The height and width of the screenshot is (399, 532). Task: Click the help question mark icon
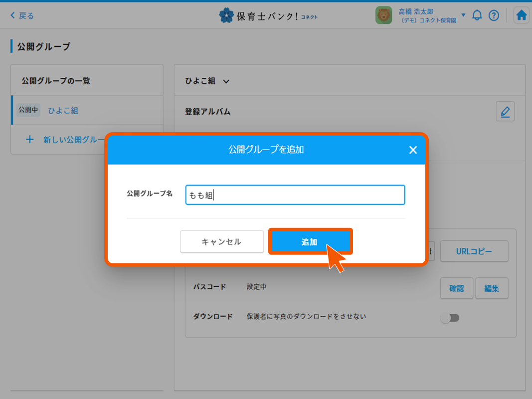(494, 15)
